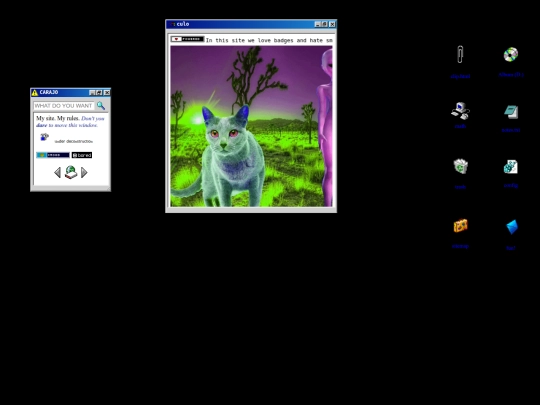Image resolution: width=540 pixels, height=405 pixels.
Task: Click the yellow warning icon in CARAJO title
Action: point(34,92)
